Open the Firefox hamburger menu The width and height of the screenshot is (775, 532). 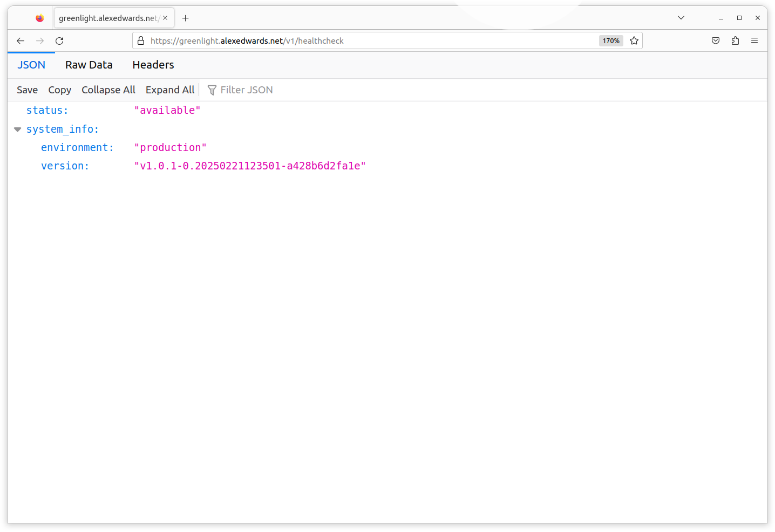[x=754, y=41]
